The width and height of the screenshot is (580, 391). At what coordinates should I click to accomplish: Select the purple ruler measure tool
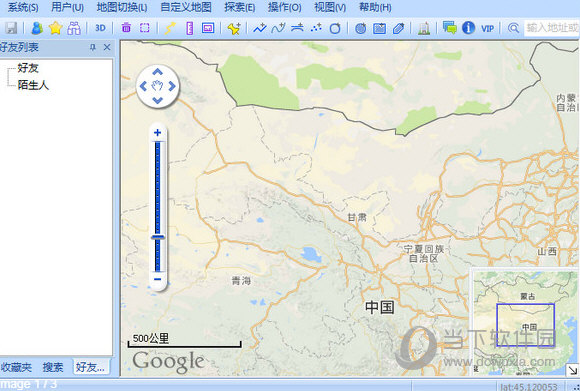[189, 28]
